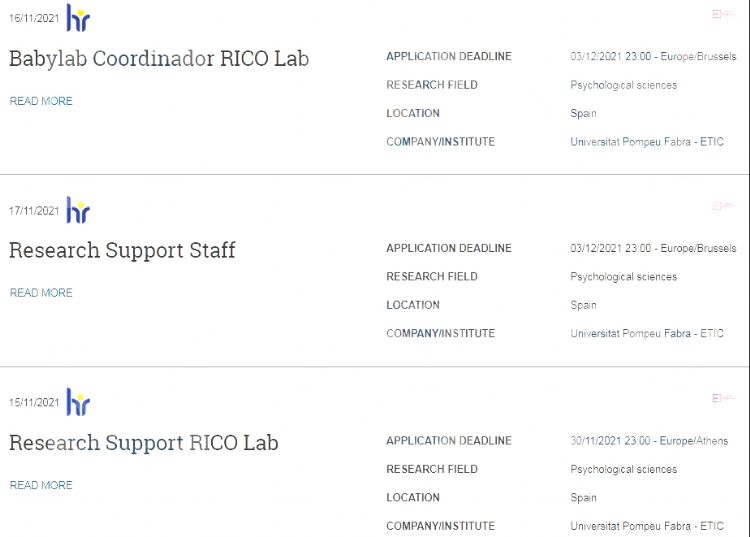Screen dimensions: 750x537
Task: Open READ MORE under Babylab Coordinador RICO Lab
Action: (41, 101)
